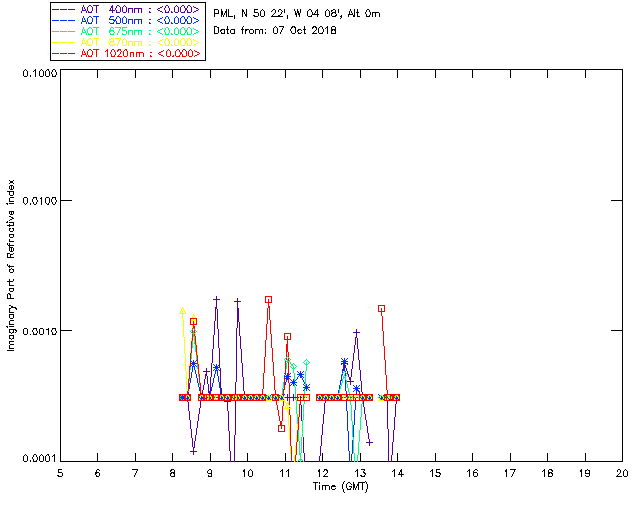Click the red square peak near time 10.5
This screenshot has width=640, height=512.
click(268, 299)
